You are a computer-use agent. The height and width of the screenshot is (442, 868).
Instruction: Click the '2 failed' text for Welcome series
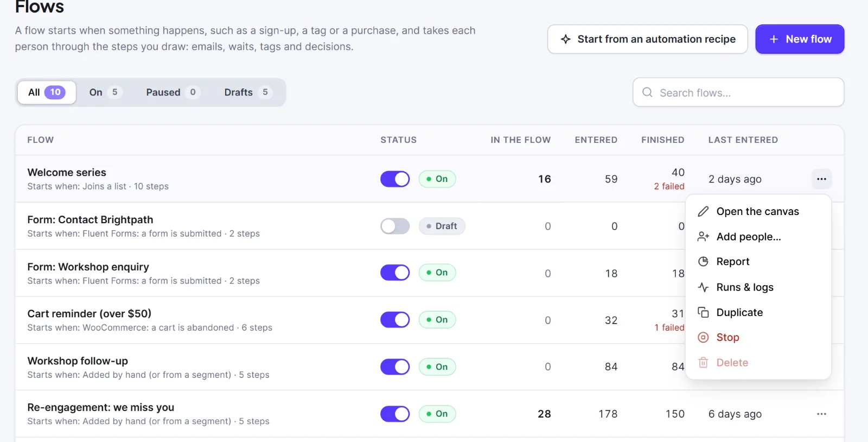pos(669,186)
